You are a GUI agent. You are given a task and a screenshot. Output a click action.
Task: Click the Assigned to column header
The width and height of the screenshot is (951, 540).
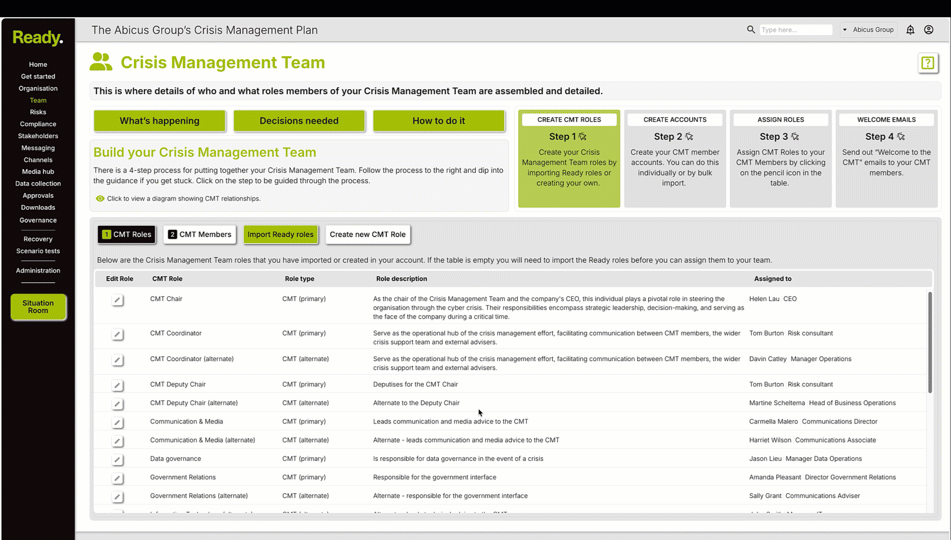(x=773, y=278)
